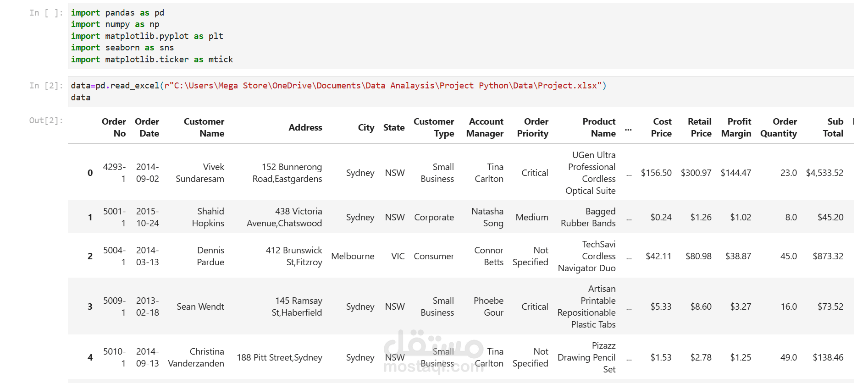Click the '2013-02-18' order date cell

(148, 306)
